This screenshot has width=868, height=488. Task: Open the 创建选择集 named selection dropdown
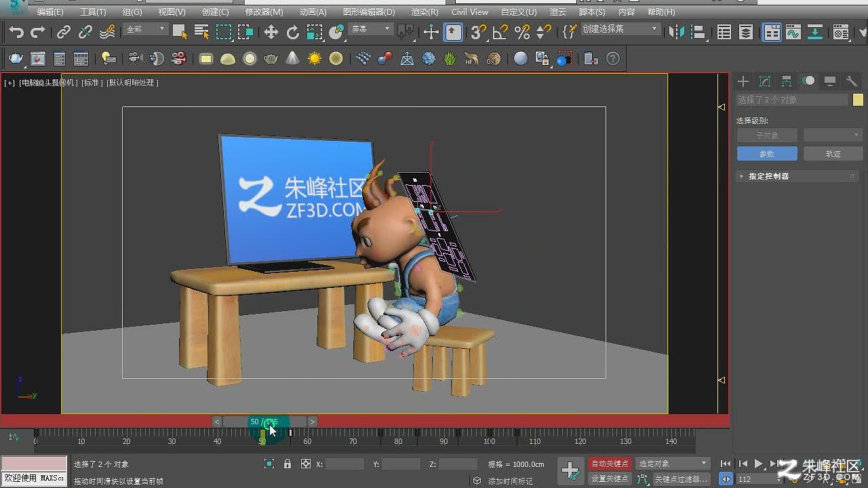620,29
